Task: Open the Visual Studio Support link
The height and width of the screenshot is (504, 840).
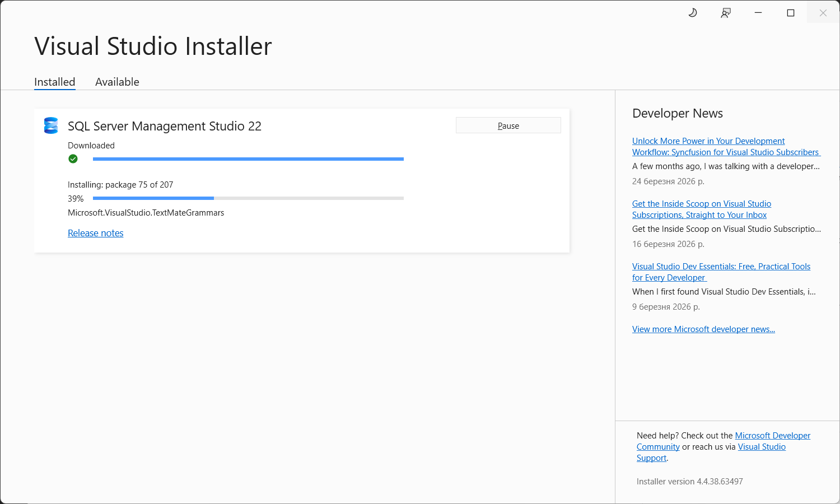Action: point(762,447)
